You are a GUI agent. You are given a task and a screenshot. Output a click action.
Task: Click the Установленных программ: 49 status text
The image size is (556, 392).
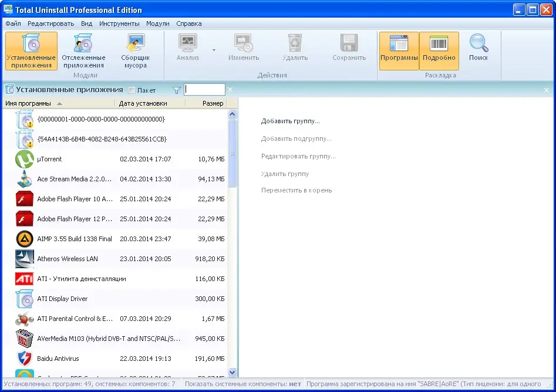[x=89, y=384]
